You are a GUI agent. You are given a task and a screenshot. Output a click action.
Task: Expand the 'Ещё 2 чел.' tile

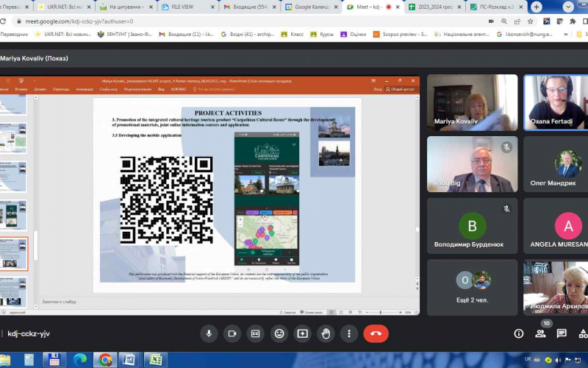coord(472,288)
